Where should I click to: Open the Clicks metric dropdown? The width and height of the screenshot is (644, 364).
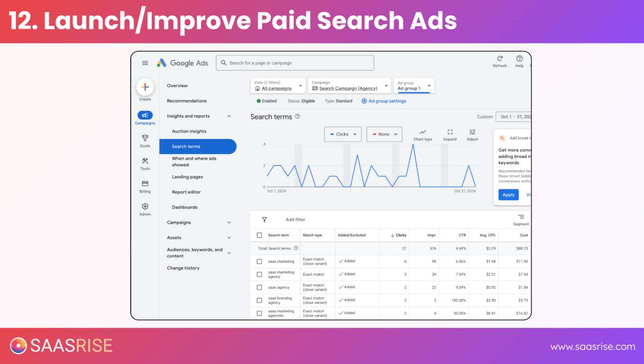point(343,134)
